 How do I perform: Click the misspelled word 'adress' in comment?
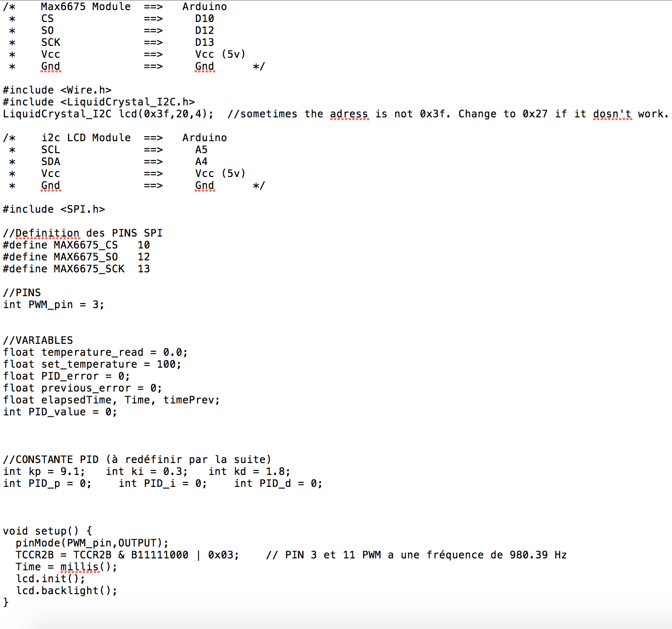point(348,114)
